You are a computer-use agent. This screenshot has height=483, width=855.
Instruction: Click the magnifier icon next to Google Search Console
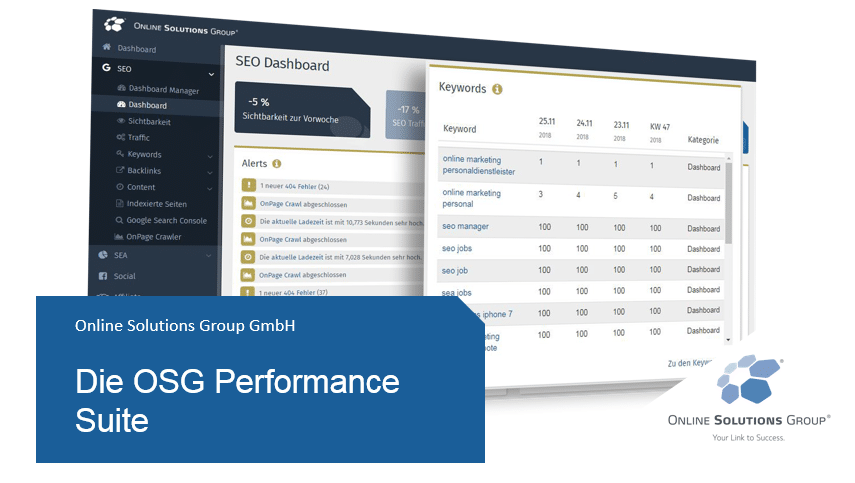[x=119, y=220]
